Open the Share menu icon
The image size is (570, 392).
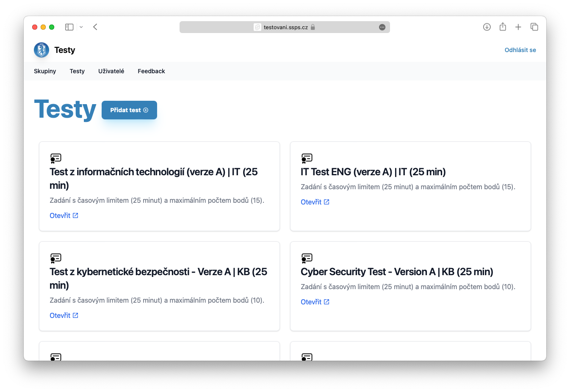coord(503,27)
